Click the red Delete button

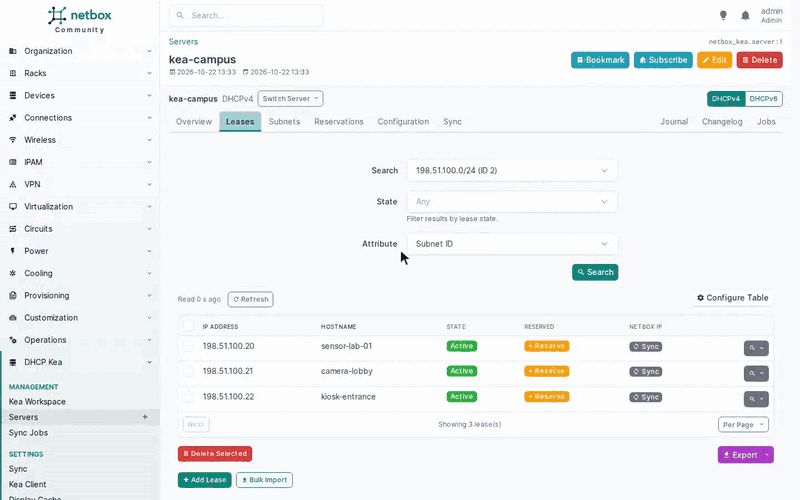click(x=759, y=60)
